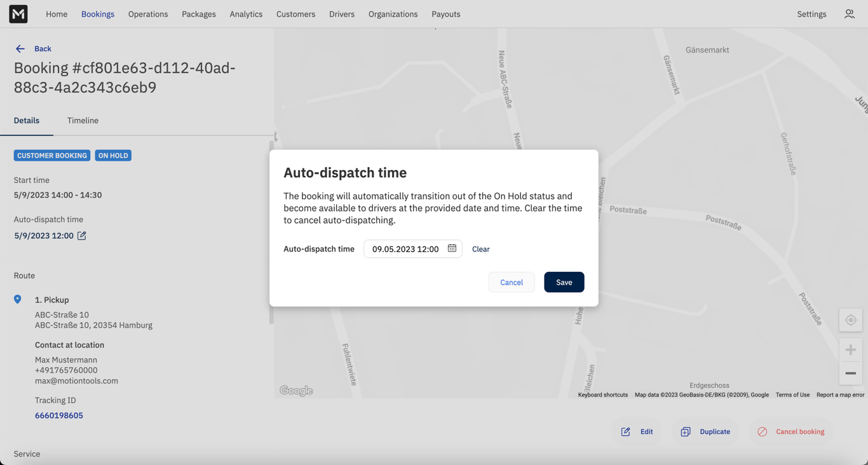The image size is (868, 465).
Task: Click the auto-dispatch date input field
Action: point(413,249)
